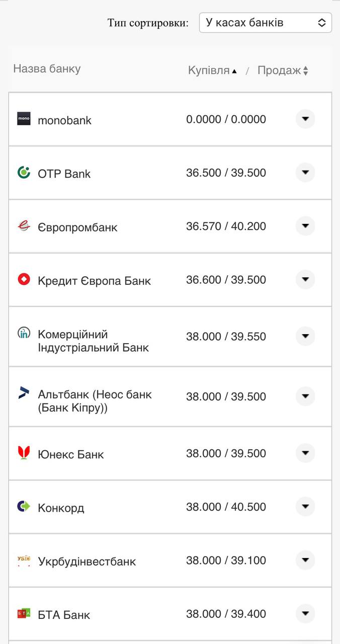Click the Юнекс Банк tulip logo
Viewport: 340px width, 644px height.
coord(24,453)
